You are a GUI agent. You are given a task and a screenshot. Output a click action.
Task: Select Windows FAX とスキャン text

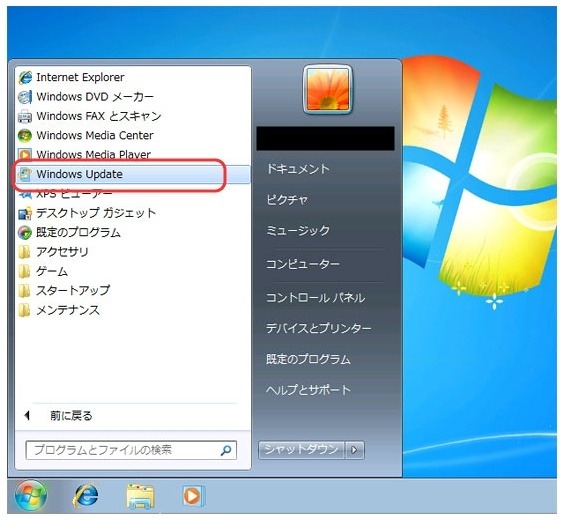[x=99, y=117]
